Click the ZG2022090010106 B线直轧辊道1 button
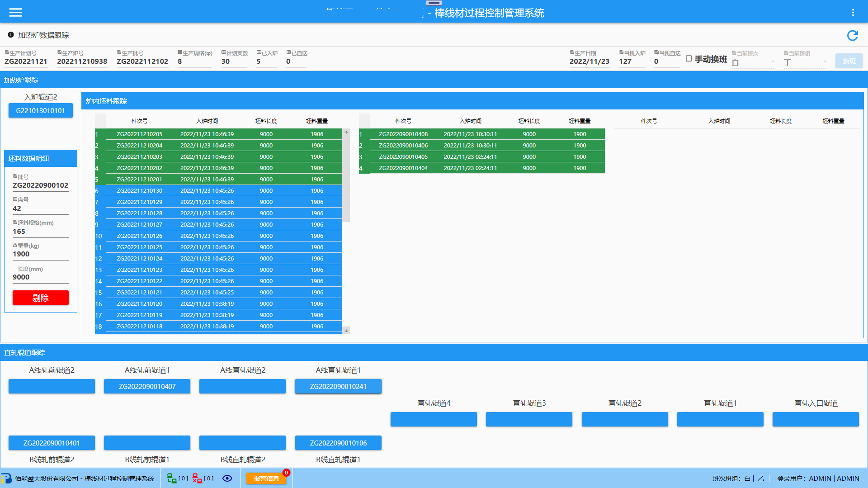The image size is (868, 488). point(338,443)
